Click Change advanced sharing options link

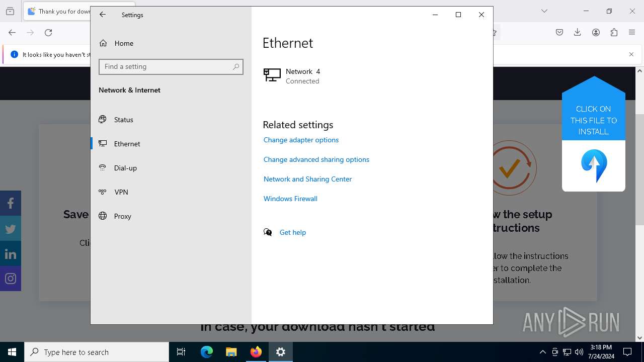tap(316, 159)
